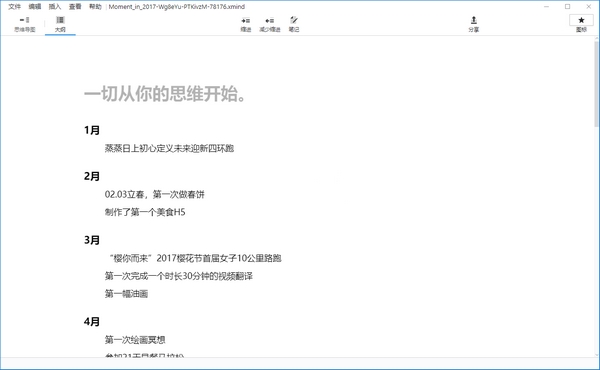This screenshot has height=370, width=600.
Task: Open the 帮助 menu
Action: (x=95, y=7)
